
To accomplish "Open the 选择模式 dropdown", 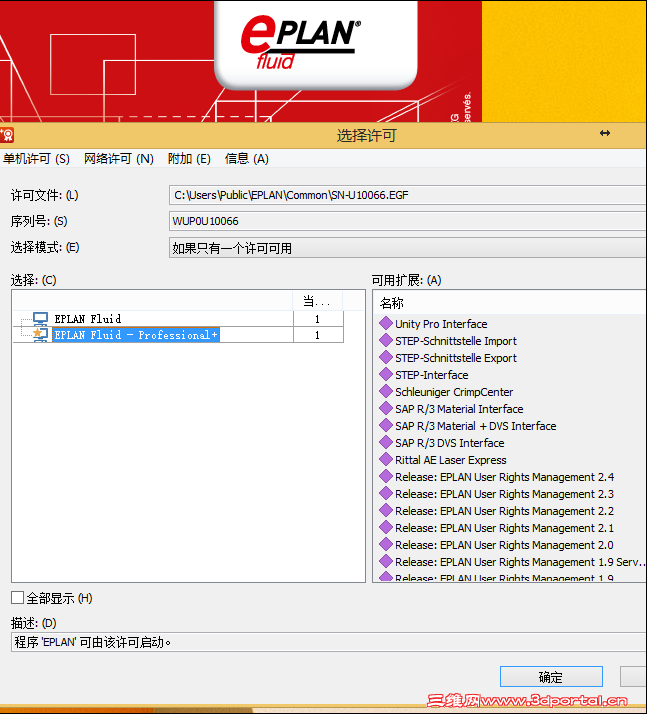I will click(x=408, y=248).
